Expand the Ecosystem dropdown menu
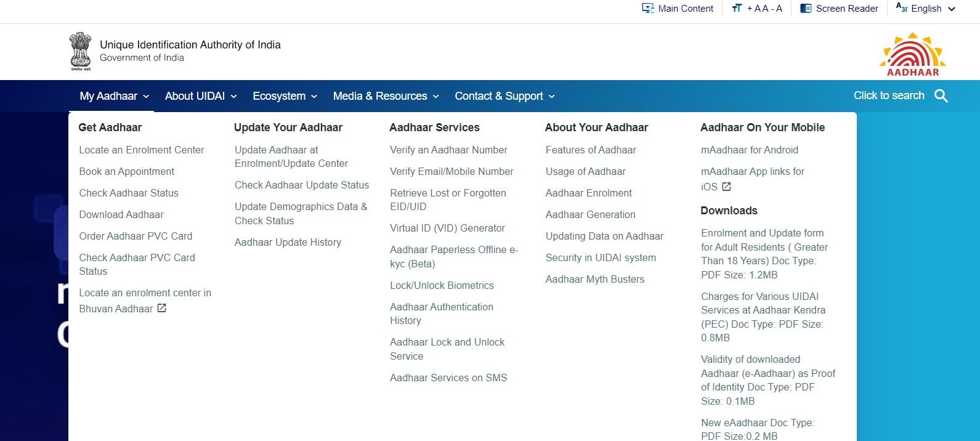 click(285, 96)
